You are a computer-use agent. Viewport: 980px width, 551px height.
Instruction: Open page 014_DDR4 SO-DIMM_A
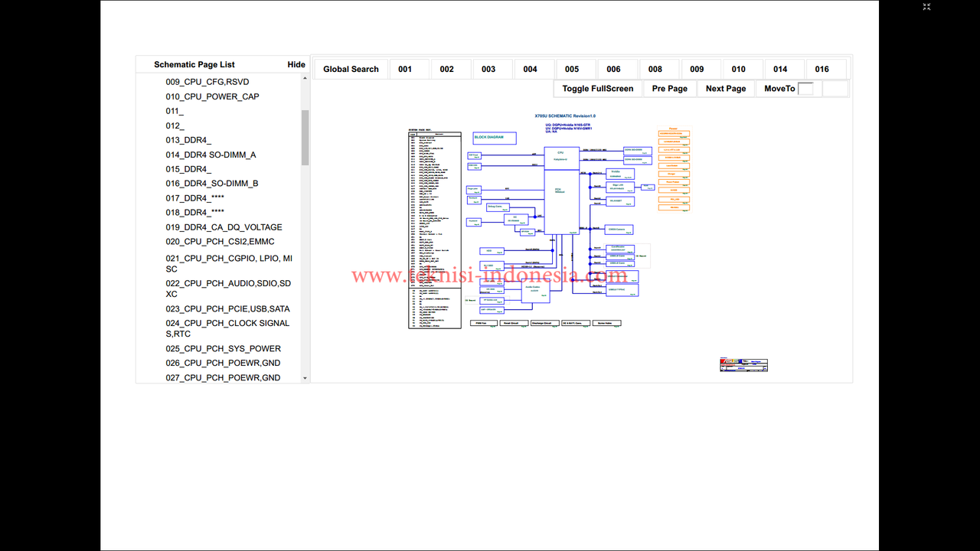(211, 155)
